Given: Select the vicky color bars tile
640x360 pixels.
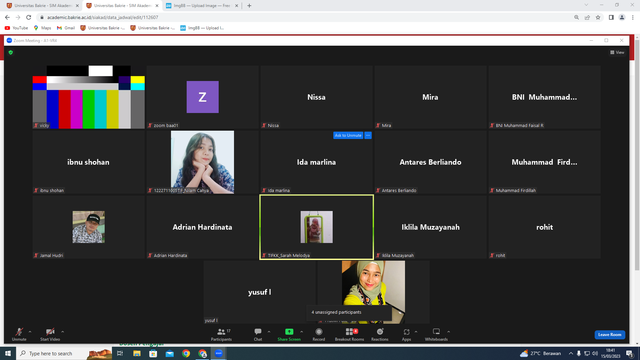Looking at the screenshot, I should point(89,97).
